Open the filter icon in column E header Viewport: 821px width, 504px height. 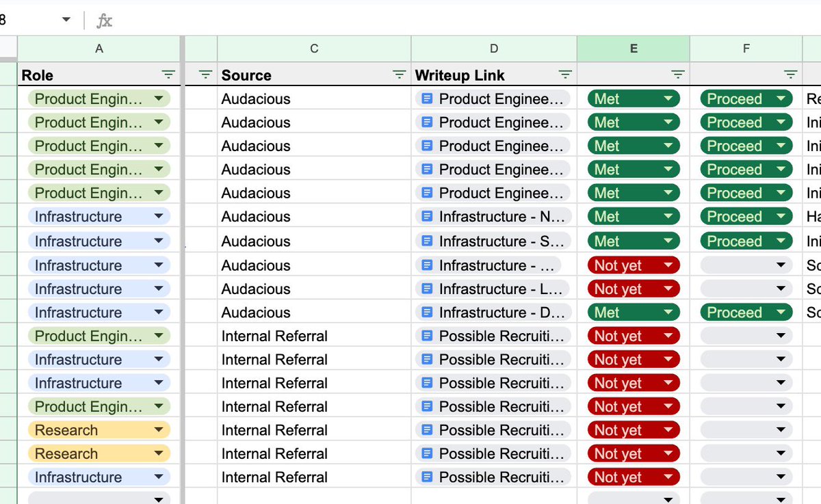pos(677,75)
